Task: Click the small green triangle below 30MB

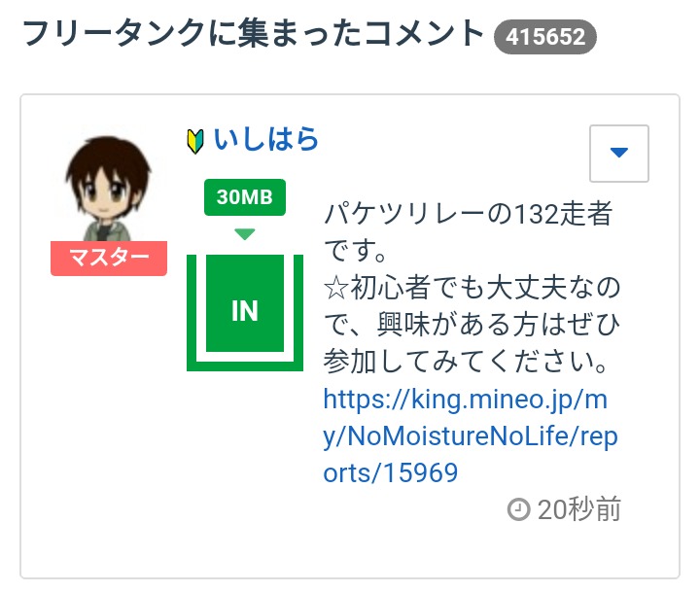Action: pyautogui.click(x=245, y=233)
